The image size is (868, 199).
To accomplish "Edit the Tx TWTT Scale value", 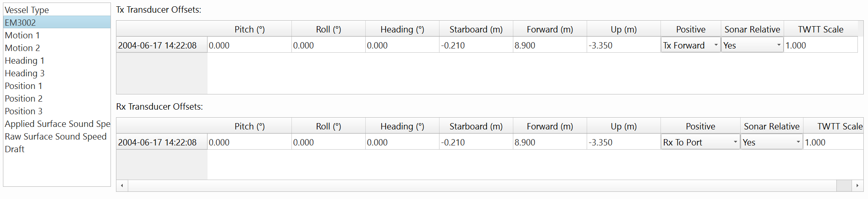I will [x=820, y=45].
